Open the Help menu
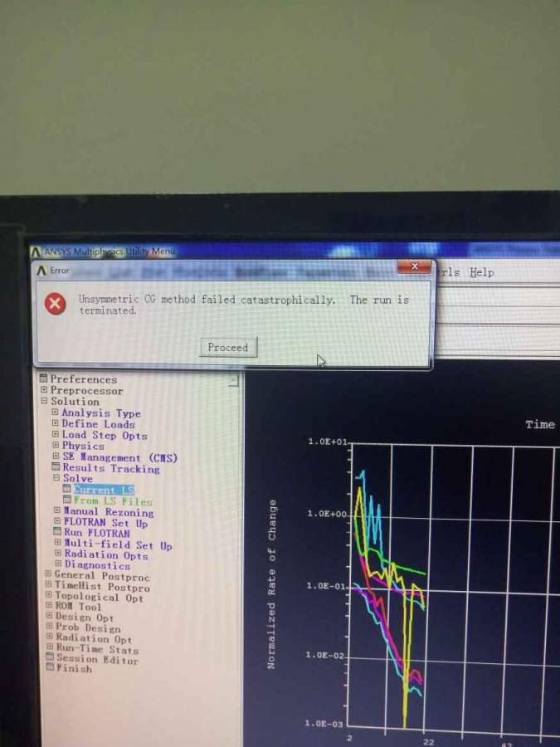560x747 pixels. (481, 272)
